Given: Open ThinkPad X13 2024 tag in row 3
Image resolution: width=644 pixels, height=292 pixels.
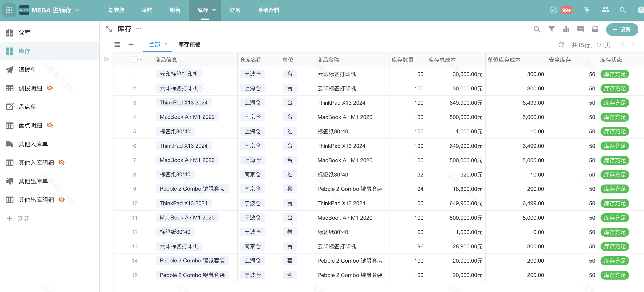Looking at the screenshot, I should point(184,103).
